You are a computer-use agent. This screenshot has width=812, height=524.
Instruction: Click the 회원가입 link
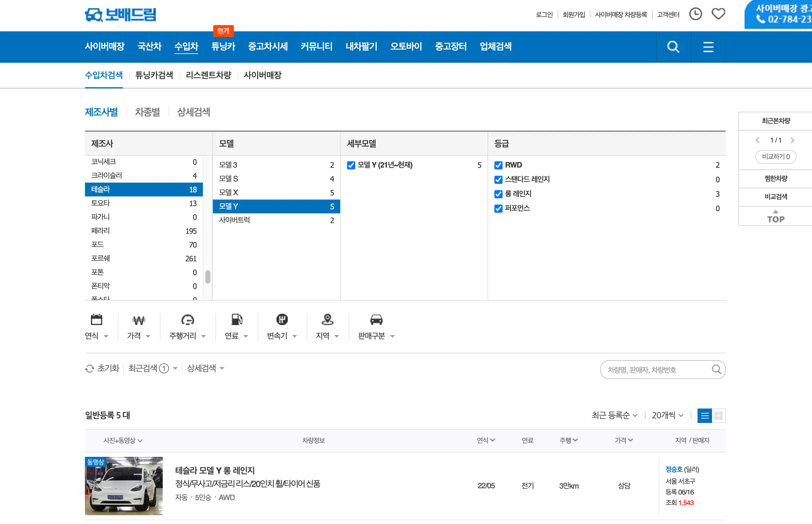(x=574, y=15)
